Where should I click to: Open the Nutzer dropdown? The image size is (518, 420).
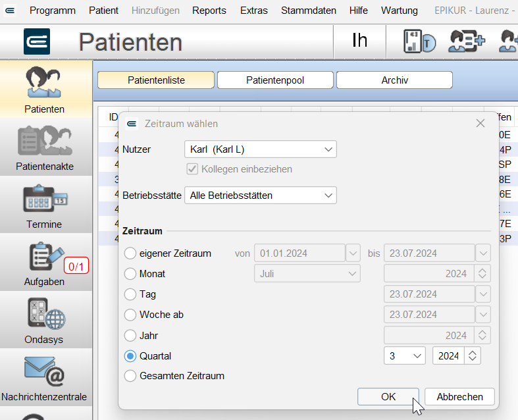(261, 149)
